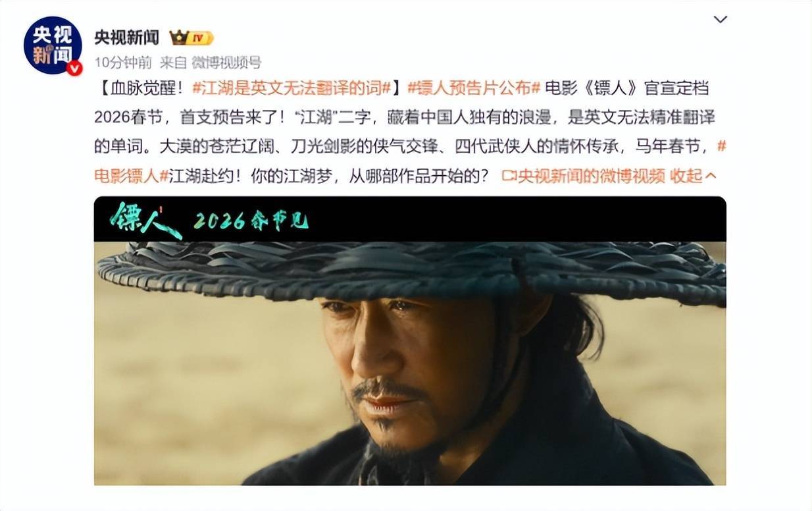Image resolution: width=812 pixels, height=511 pixels.
Task: Collapse the post text with 收起
Action: point(686,176)
